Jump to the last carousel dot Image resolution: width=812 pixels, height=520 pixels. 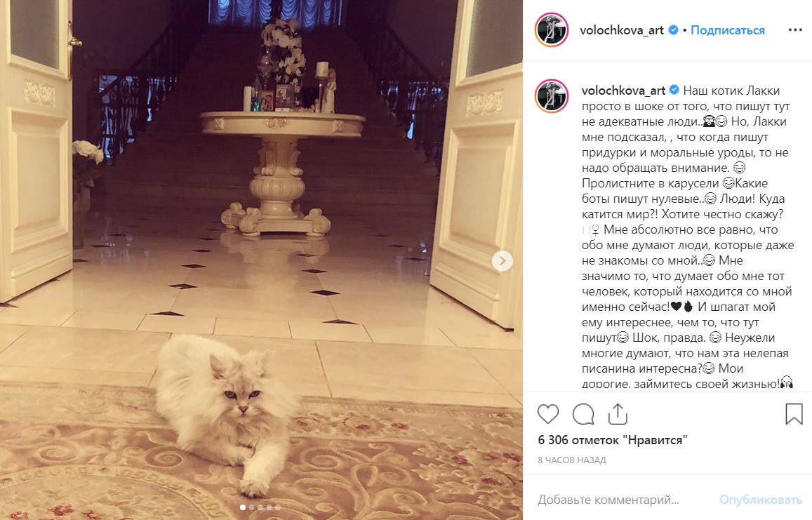coord(278,507)
